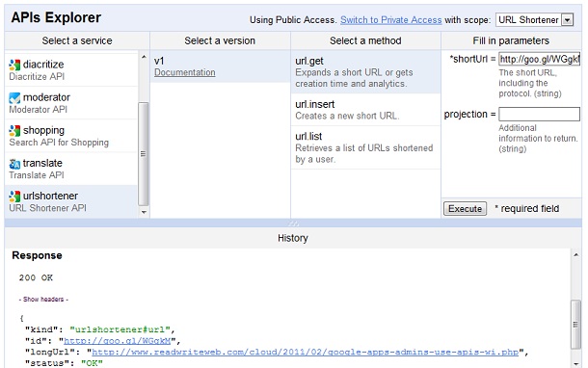The image size is (588, 368).
Task: Follow the Switch to Private Access link
Action: tap(390, 20)
